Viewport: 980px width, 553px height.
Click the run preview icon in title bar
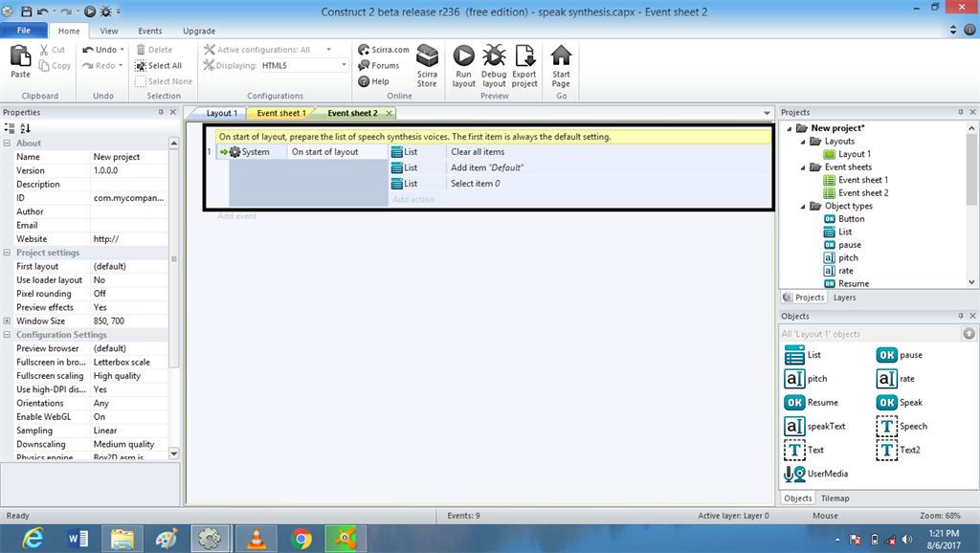pyautogui.click(x=90, y=11)
